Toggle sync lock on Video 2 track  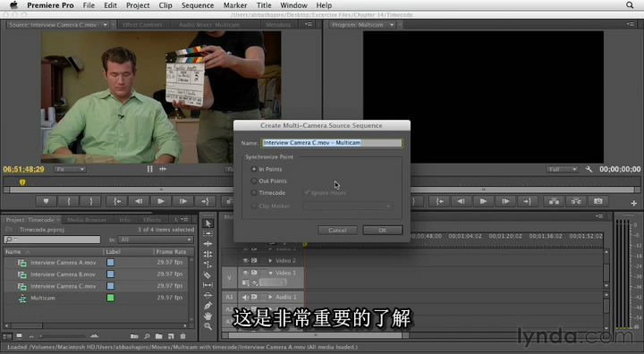[254, 260]
